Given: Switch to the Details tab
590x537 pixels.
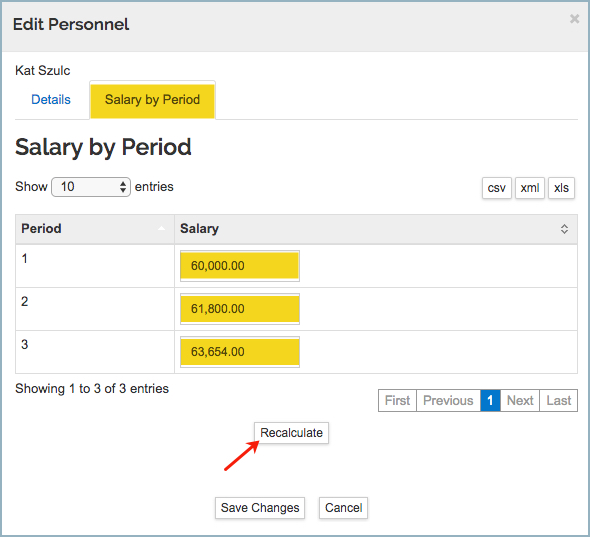Looking at the screenshot, I should 51,100.
